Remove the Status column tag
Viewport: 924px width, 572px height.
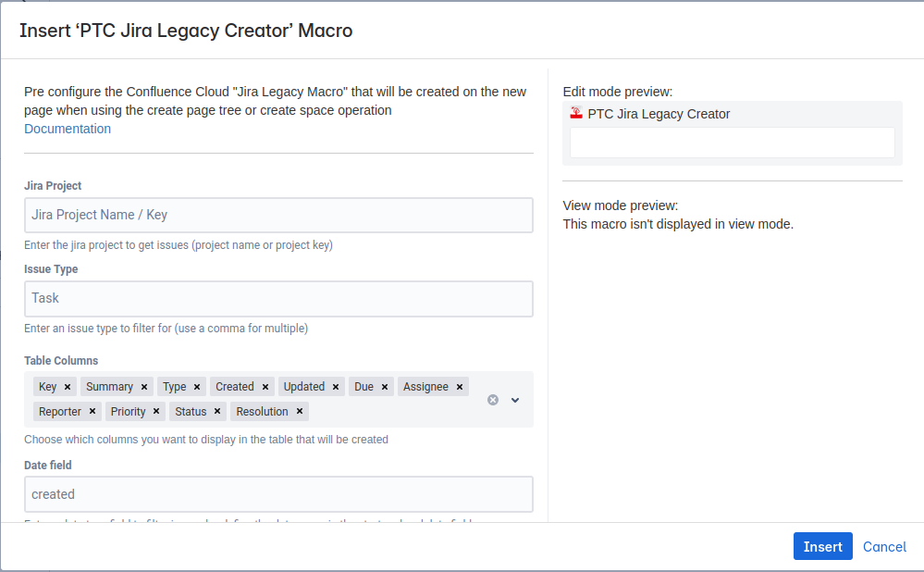pos(217,412)
